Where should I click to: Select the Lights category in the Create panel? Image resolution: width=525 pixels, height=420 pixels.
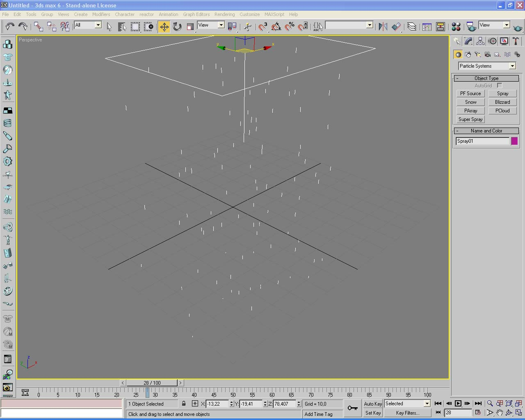(478, 54)
